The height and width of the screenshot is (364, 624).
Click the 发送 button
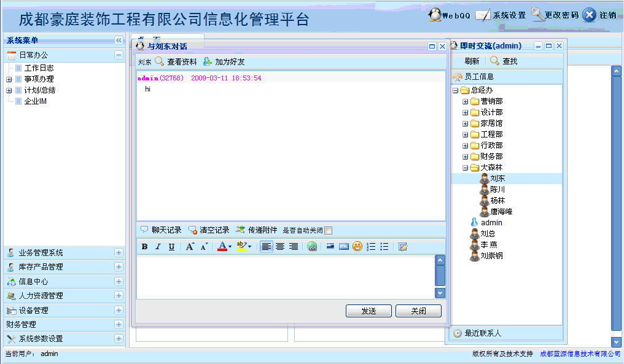point(369,311)
